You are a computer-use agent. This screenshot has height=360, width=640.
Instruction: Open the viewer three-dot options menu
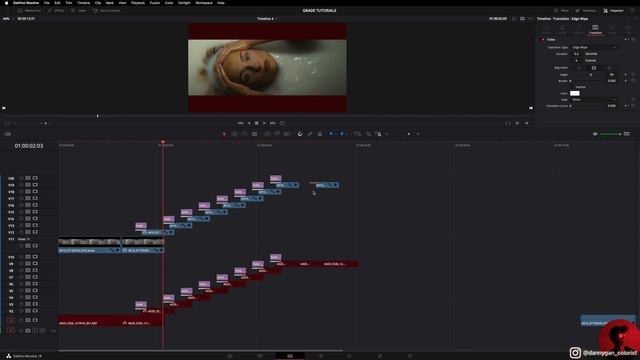click(530, 19)
